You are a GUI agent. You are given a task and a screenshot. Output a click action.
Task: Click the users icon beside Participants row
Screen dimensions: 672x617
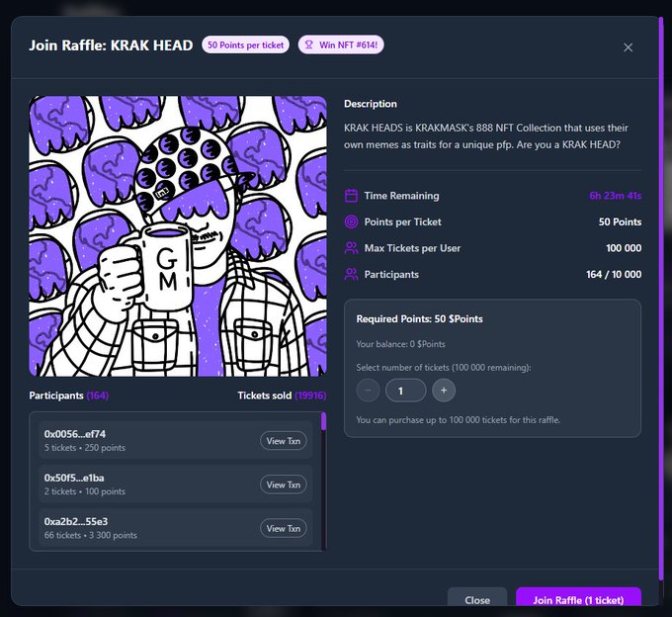pyautogui.click(x=351, y=274)
